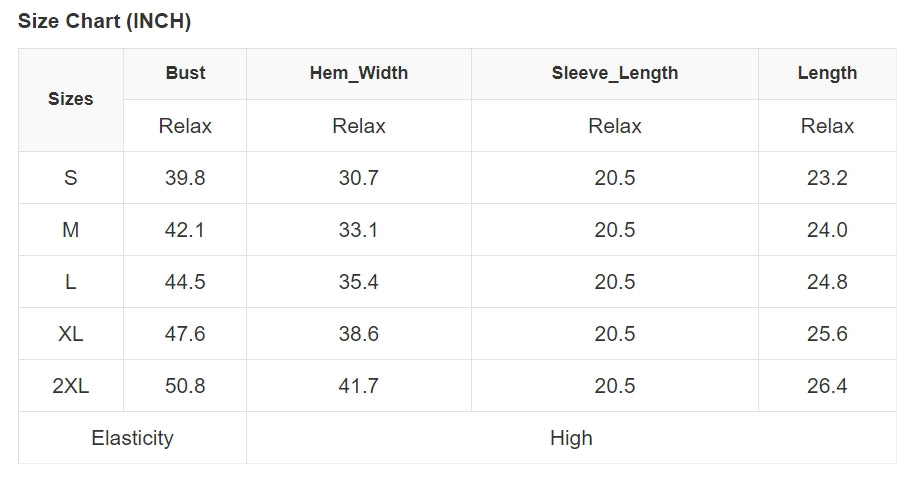The height and width of the screenshot is (481, 907).
Task: Click the 23.2 length cell
Action: [x=827, y=178]
